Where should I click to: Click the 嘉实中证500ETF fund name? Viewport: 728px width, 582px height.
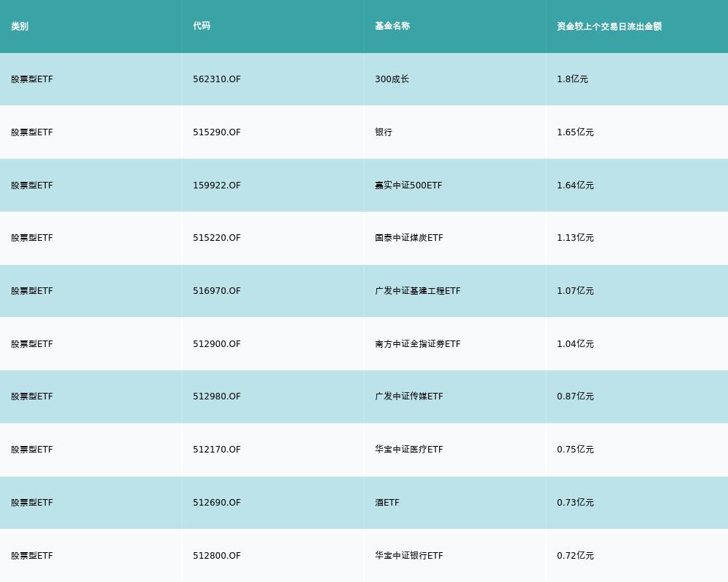point(408,186)
